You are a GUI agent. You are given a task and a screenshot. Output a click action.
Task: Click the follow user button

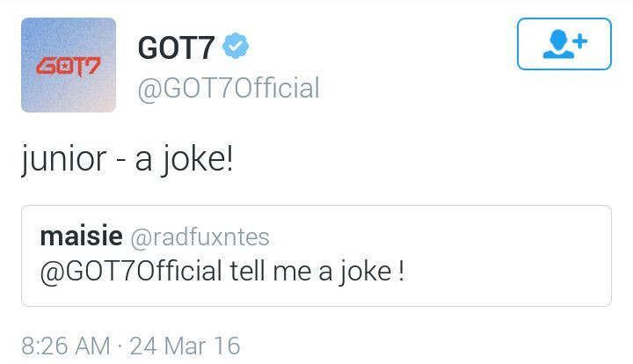(564, 44)
